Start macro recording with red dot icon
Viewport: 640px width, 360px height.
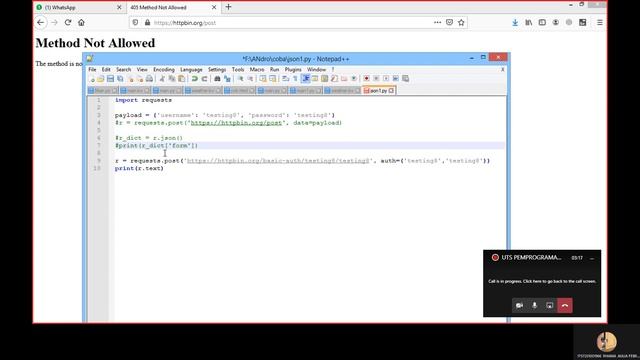pos(367,78)
